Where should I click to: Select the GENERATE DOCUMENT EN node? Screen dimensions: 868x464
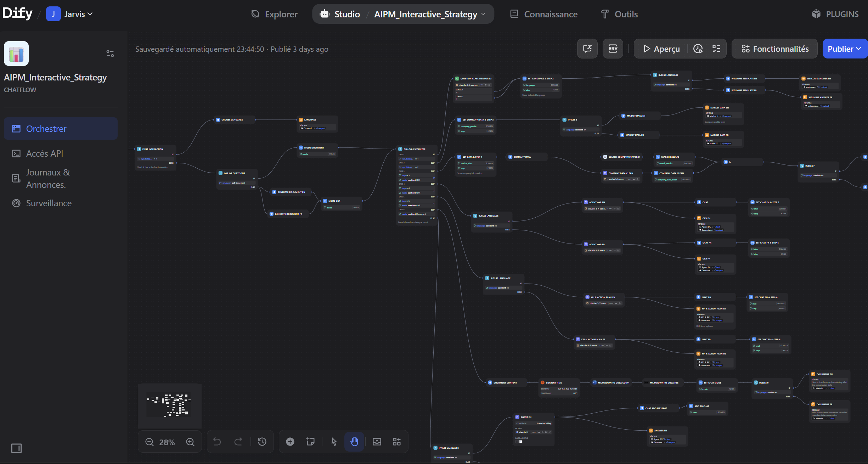coord(291,192)
